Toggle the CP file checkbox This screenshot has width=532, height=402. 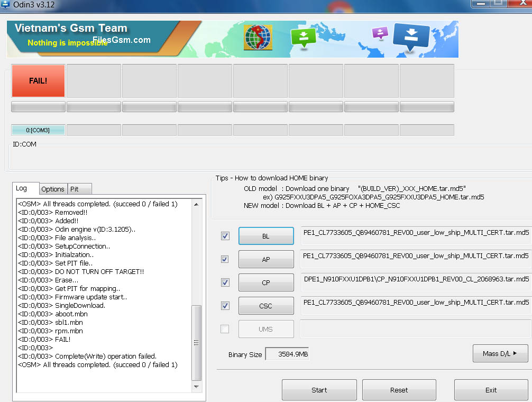(x=225, y=282)
